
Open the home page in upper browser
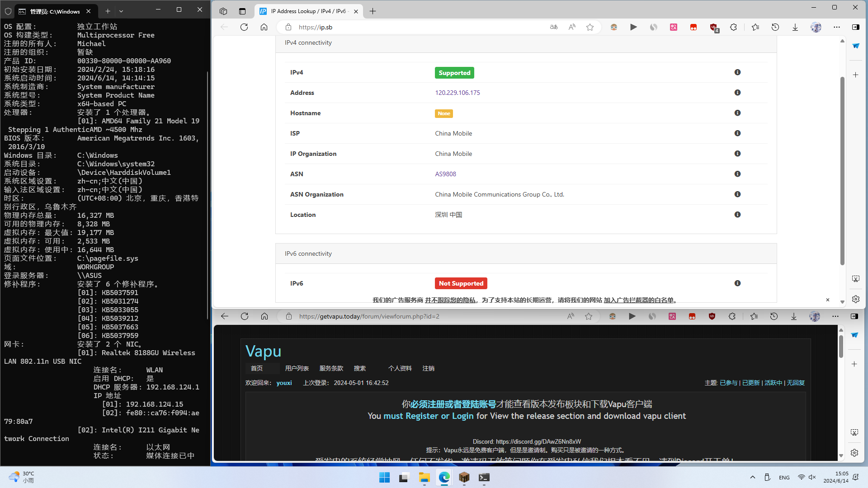264,27
